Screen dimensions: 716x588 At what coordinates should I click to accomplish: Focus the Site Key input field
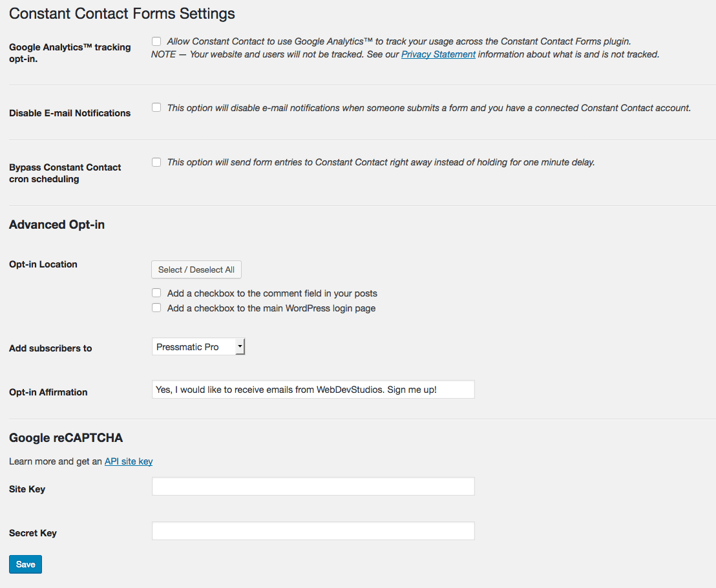pos(313,487)
